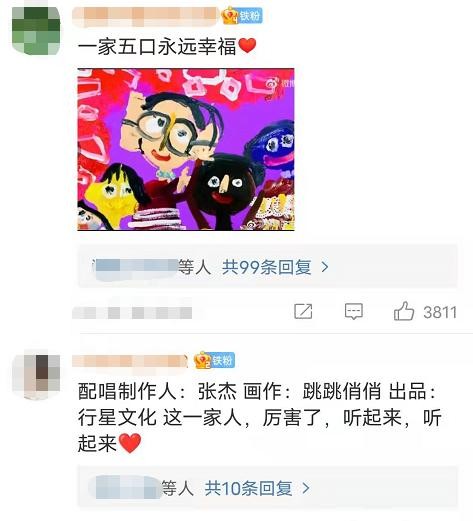This screenshot has width=473, height=521.
Task: Expand replies: 共99条回复
Action: 267,267
